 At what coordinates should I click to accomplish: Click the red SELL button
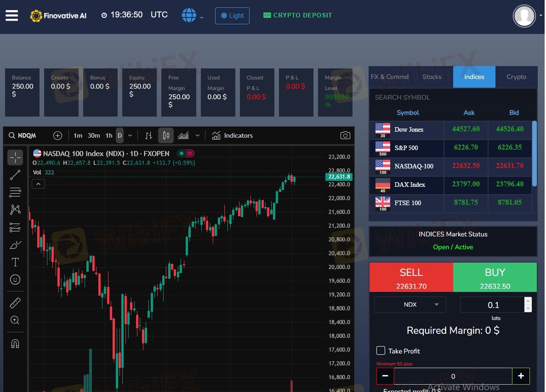coord(411,277)
